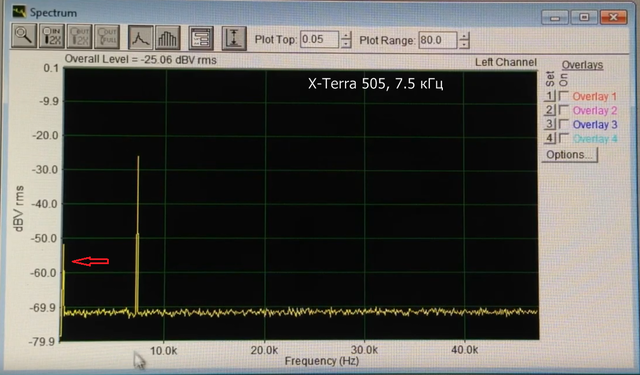Check the Overlay 4 box
Viewport: 640px width, 375px height.
[x=564, y=138]
